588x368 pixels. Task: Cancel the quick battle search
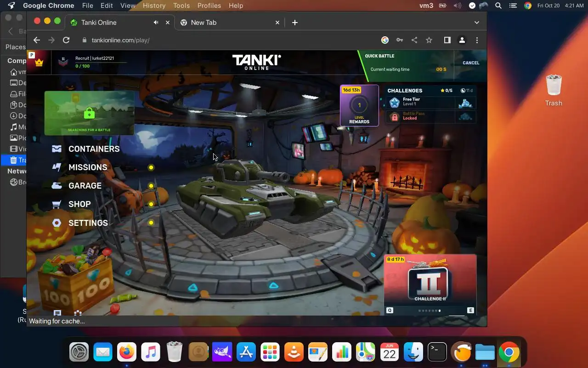471,63
